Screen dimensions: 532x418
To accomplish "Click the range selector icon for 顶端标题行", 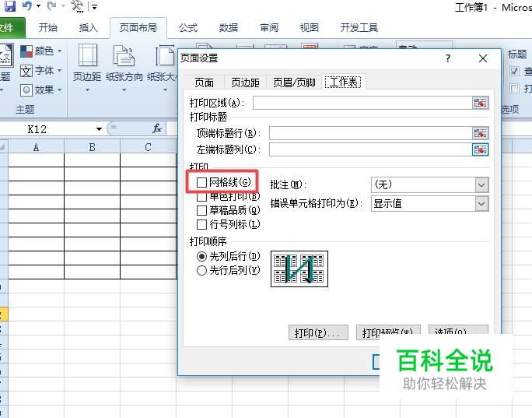I will (481, 133).
